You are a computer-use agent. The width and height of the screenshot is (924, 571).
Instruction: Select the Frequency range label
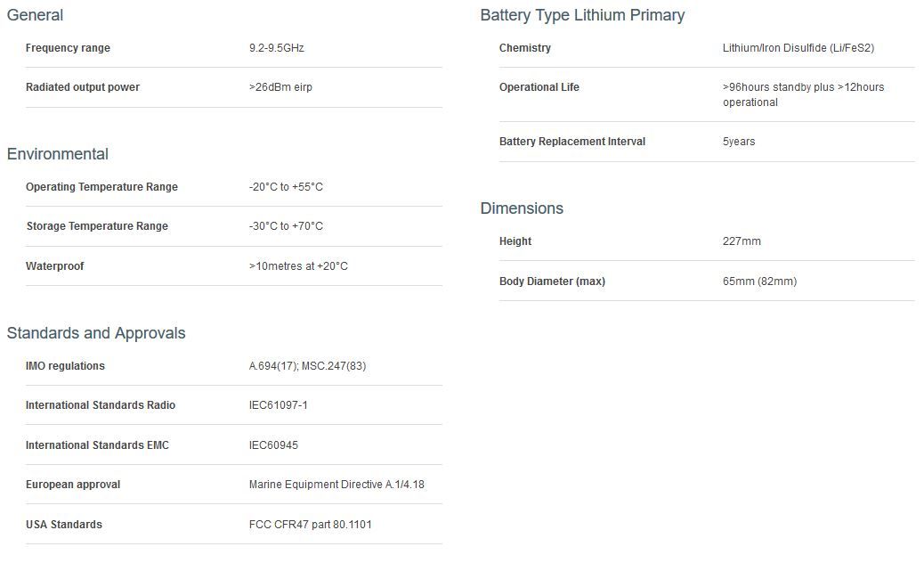(x=68, y=48)
